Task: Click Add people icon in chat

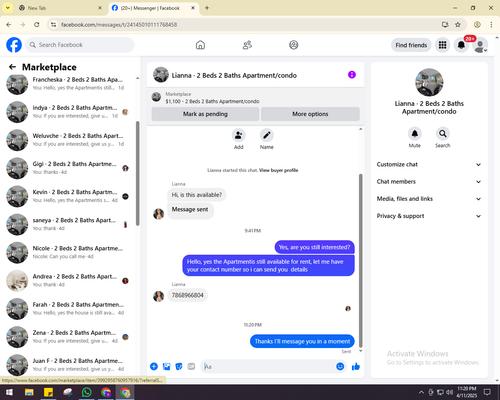Action: 238,135
